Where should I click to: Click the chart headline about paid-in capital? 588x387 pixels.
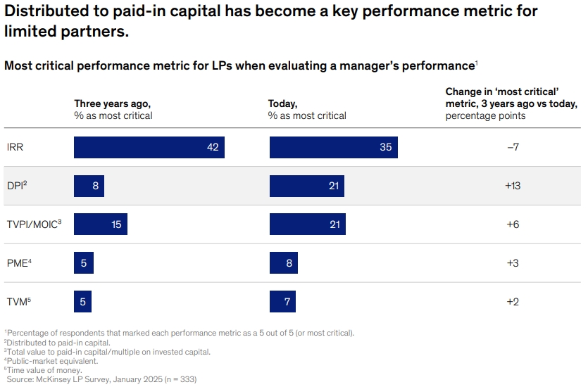(x=271, y=21)
